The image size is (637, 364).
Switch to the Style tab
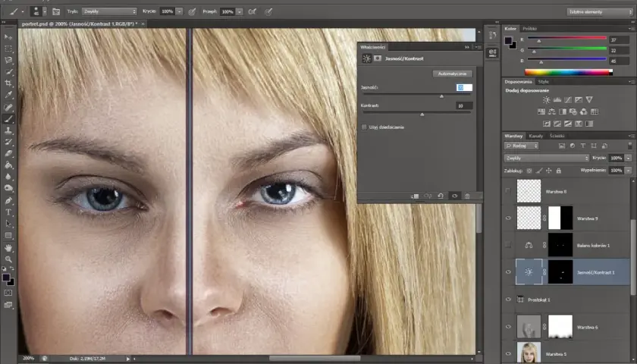tap(543, 82)
